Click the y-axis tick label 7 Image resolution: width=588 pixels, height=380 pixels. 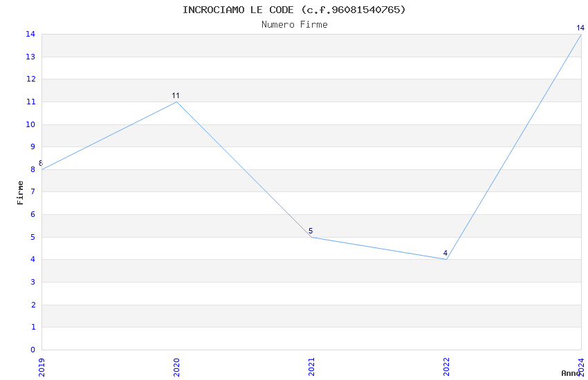(x=33, y=192)
